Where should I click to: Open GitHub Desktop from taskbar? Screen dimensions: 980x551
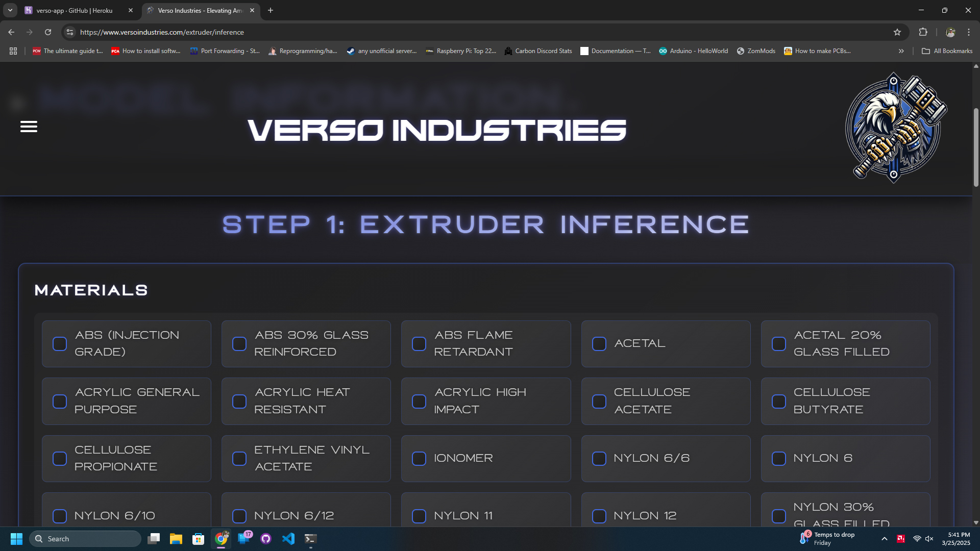point(266,539)
